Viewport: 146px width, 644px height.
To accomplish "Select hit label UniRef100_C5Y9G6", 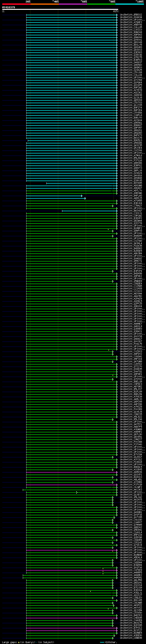I will [x=131, y=113].
